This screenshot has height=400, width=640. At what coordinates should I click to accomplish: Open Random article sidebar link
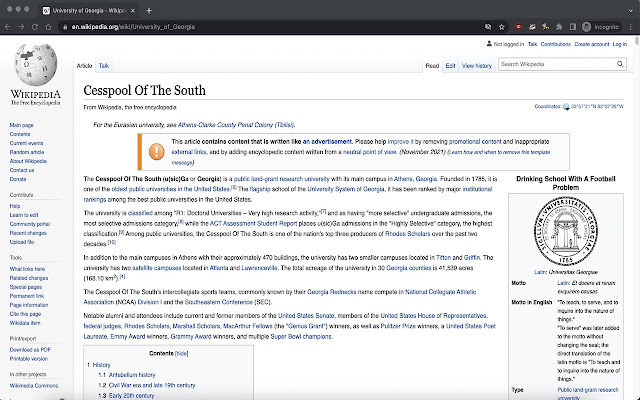27,152
